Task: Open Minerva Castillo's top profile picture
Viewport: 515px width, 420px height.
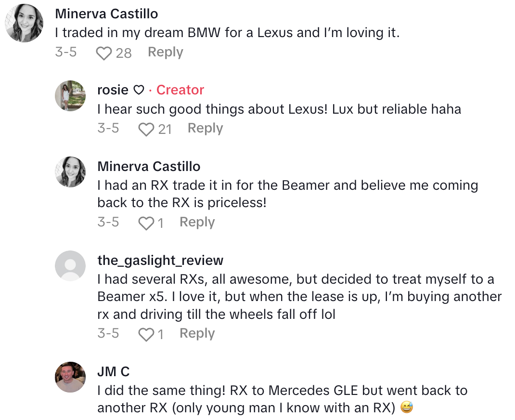Action: click(x=24, y=23)
